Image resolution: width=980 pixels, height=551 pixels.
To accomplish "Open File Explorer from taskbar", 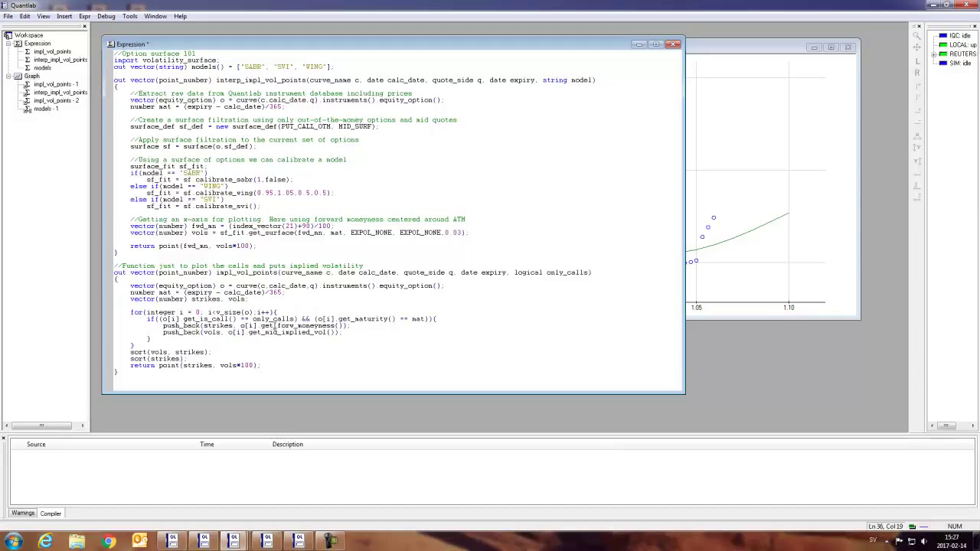I will coord(77,542).
